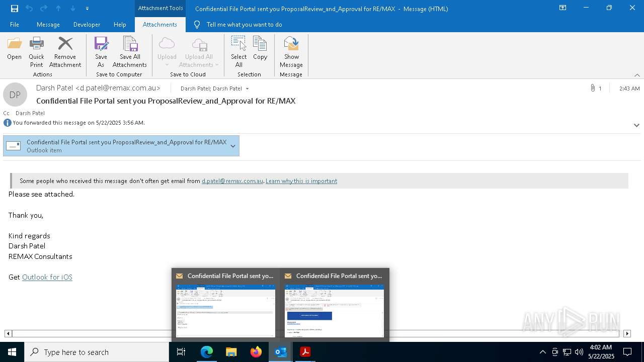Click the Darsh Patel Cc recipient

tap(30, 113)
